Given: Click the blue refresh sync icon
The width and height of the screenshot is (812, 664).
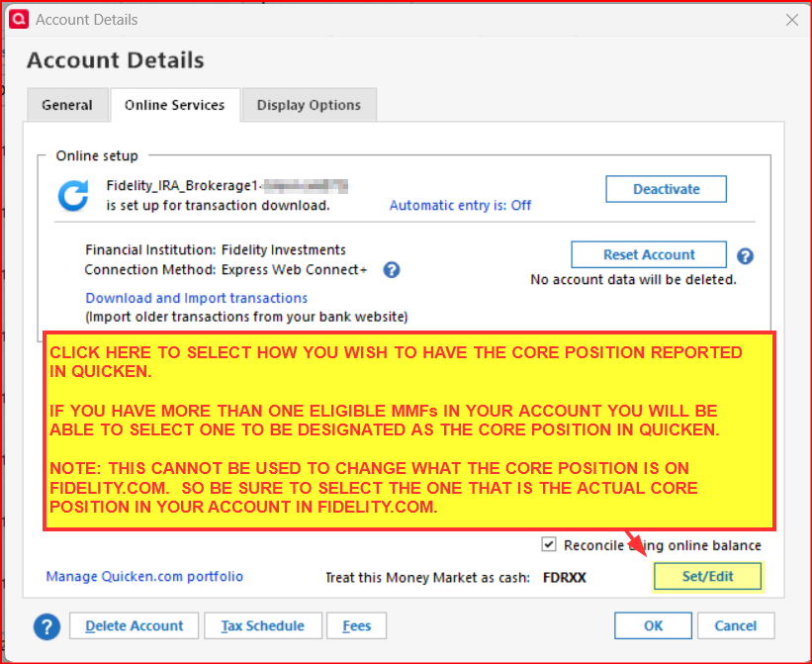Looking at the screenshot, I should pos(73,196).
